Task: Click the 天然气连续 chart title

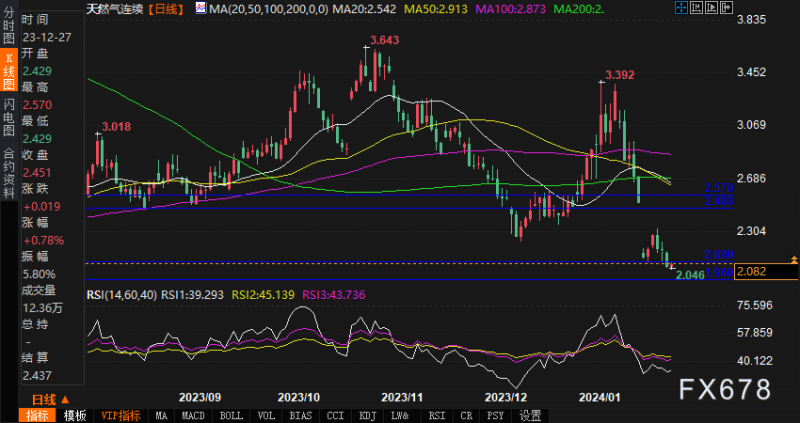Action: point(115,8)
